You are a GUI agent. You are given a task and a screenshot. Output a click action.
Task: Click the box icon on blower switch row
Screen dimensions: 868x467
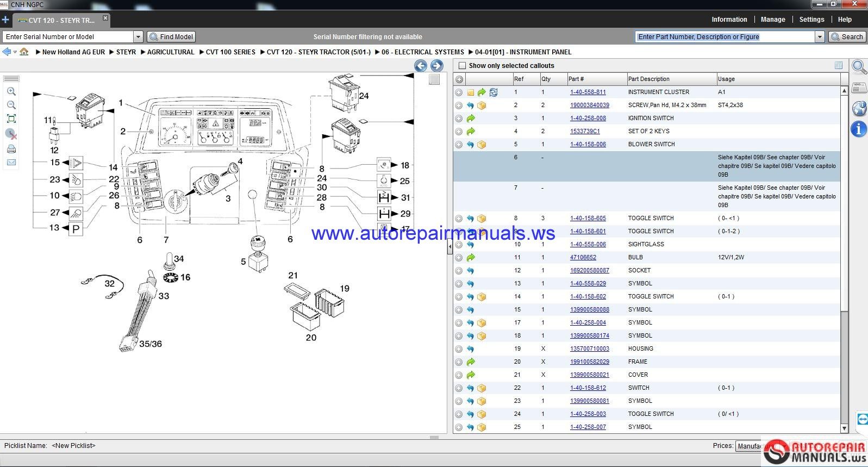[482, 145]
